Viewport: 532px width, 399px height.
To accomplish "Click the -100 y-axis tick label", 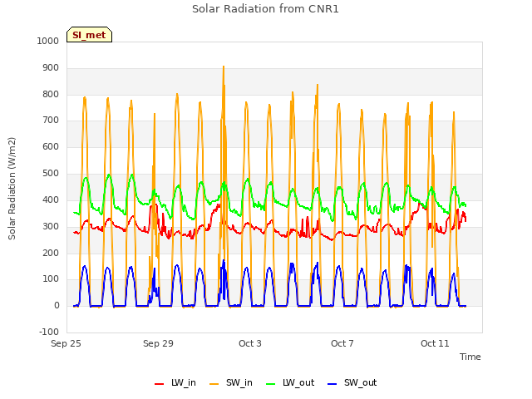I will (49, 332).
